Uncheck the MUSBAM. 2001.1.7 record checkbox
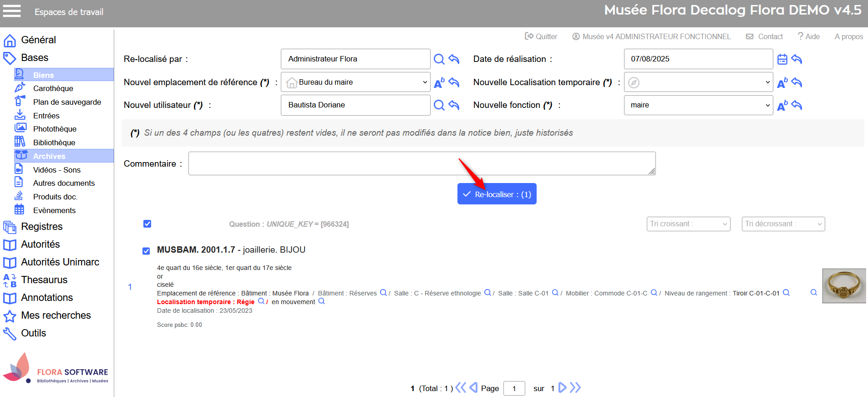The width and height of the screenshot is (868, 397). (x=146, y=251)
